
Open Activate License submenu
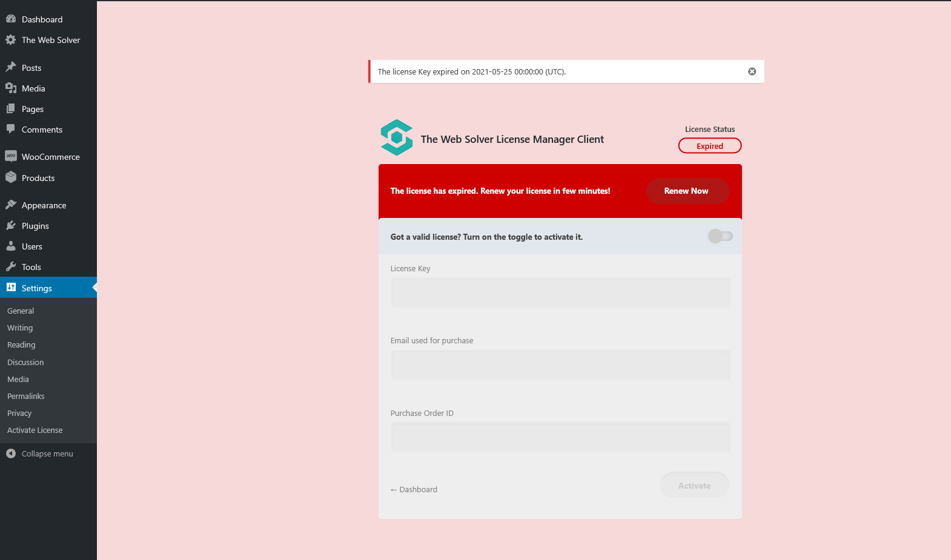pyautogui.click(x=35, y=430)
